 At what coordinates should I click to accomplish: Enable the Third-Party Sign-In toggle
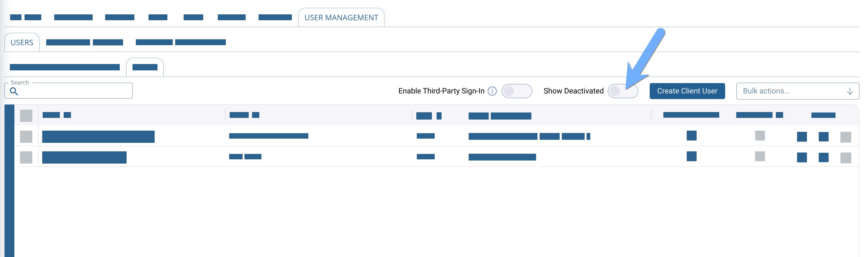click(x=517, y=91)
